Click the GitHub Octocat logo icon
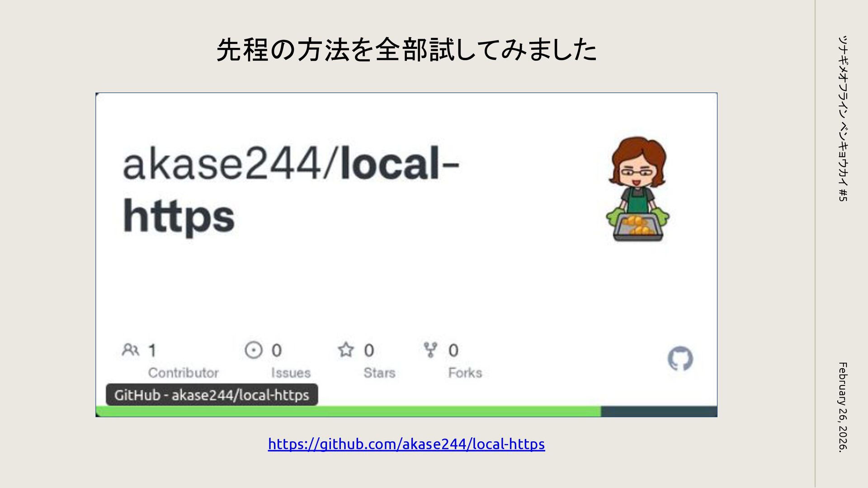Screen dimensions: 868x488 (x=680, y=359)
